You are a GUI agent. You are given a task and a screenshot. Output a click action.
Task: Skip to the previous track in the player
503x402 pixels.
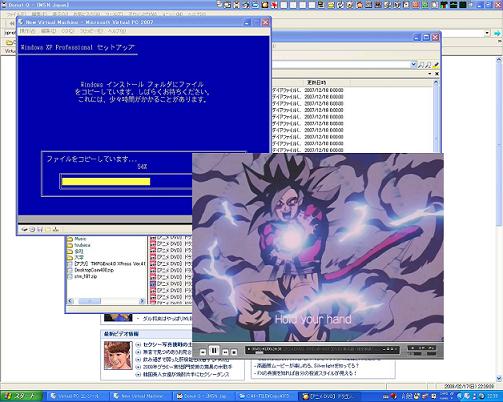(203, 352)
